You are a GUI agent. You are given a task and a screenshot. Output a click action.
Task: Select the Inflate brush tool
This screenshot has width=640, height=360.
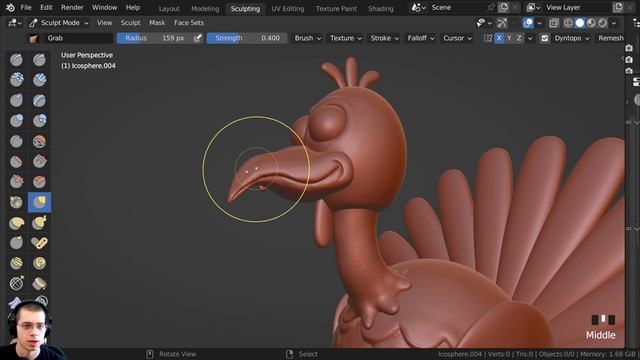coord(16,120)
